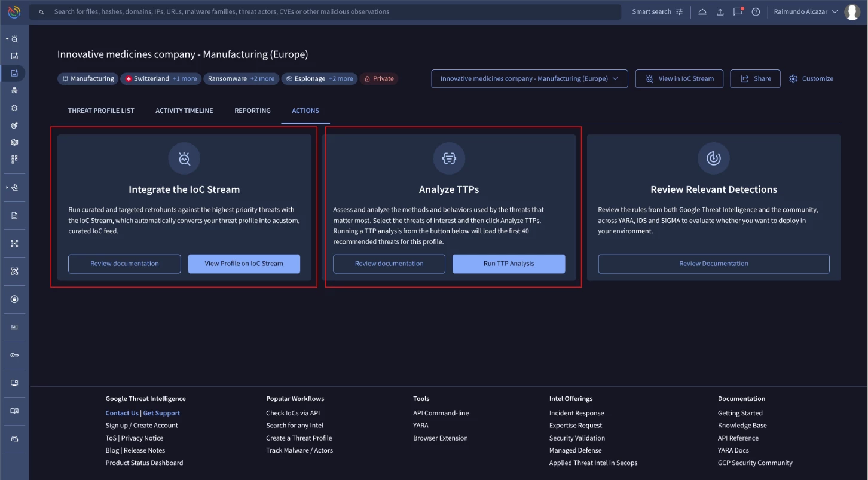Open the API Command-line footer link
Screen dimensions: 868x480
click(x=441, y=413)
